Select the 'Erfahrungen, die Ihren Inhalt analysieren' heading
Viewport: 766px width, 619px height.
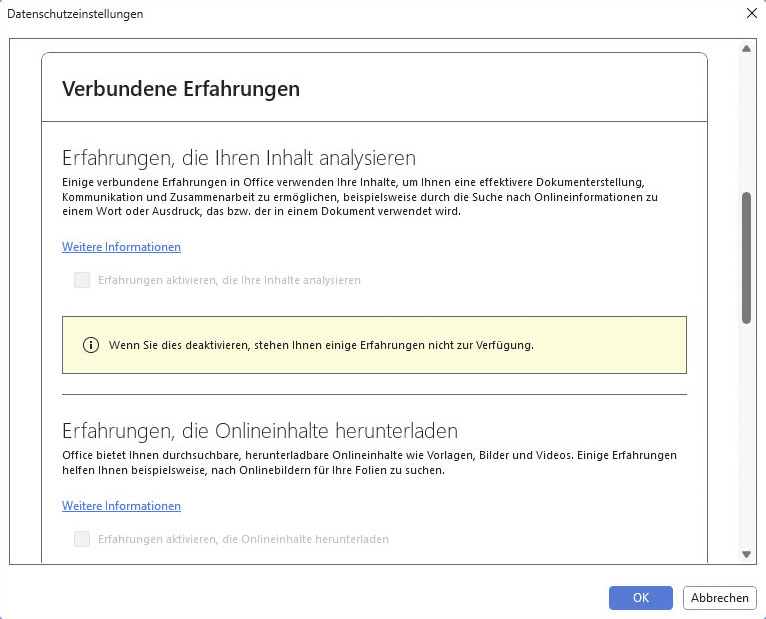pos(239,158)
